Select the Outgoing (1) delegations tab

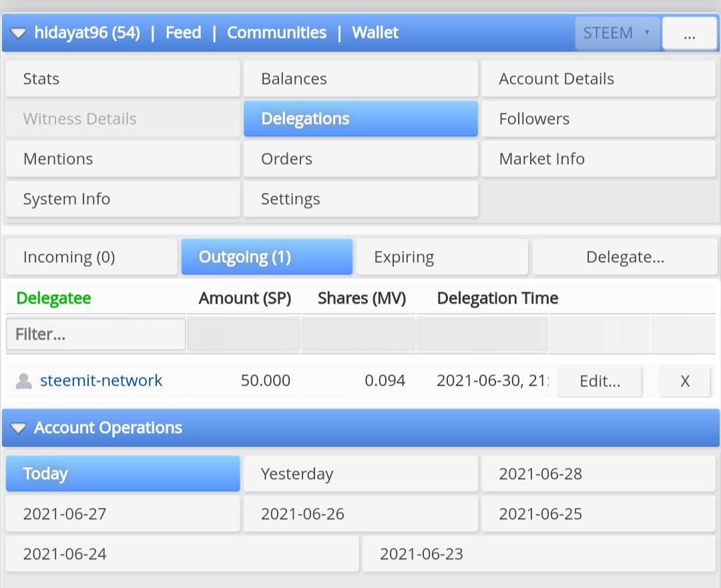click(x=266, y=256)
